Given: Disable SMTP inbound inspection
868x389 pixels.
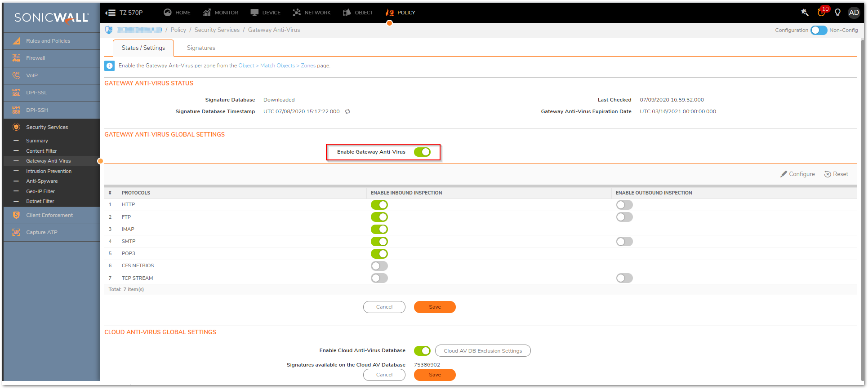Looking at the screenshot, I should coord(379,241).
